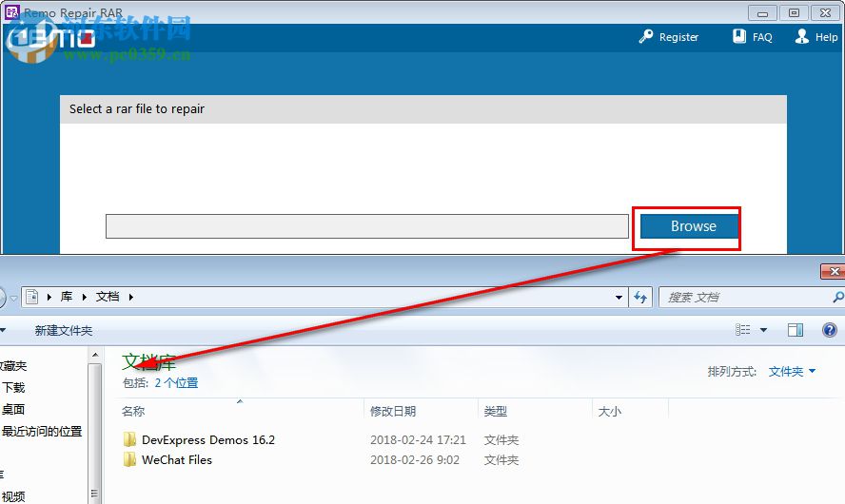Expand arrow after 库 in breadcrumb

coord(84,297)
